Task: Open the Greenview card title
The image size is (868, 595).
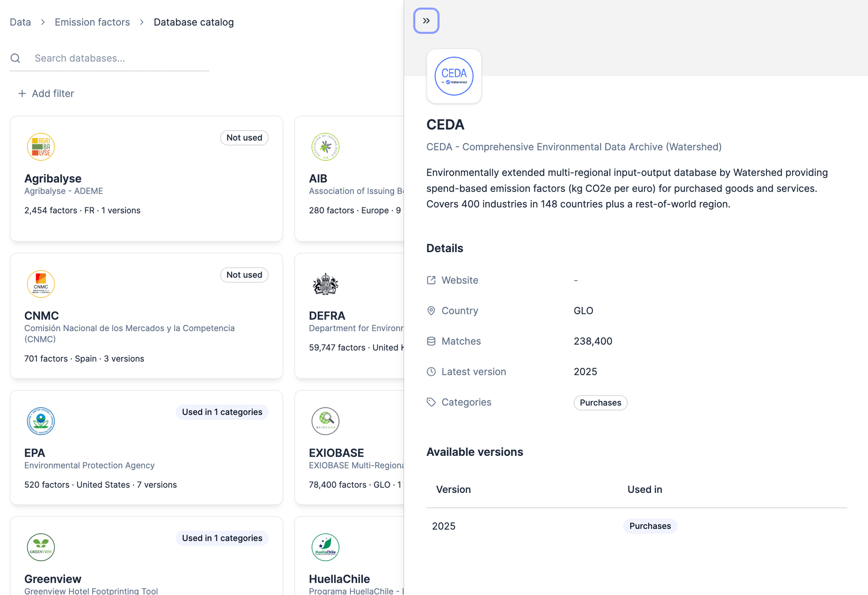Action: (53, 579)
